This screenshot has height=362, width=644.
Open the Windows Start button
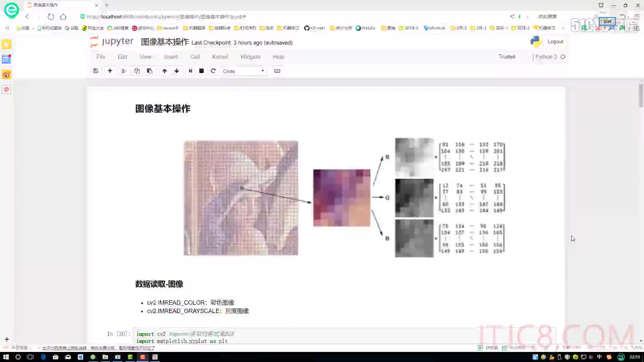tap(6, 357)
